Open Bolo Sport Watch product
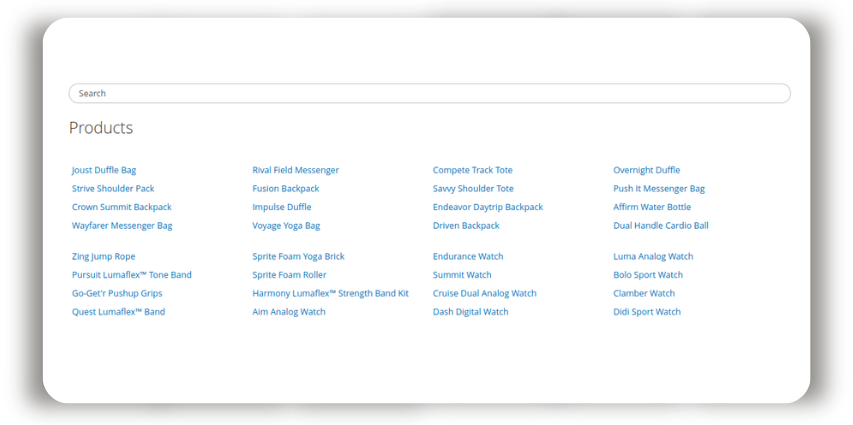 click(x=648, y=275)
